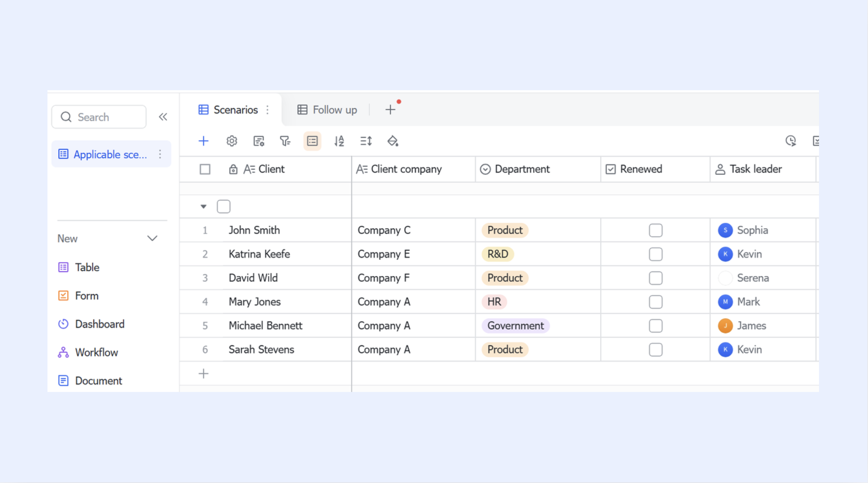Check Renewed for Mary Jones
868x483 pixels.
coord(656,302)
